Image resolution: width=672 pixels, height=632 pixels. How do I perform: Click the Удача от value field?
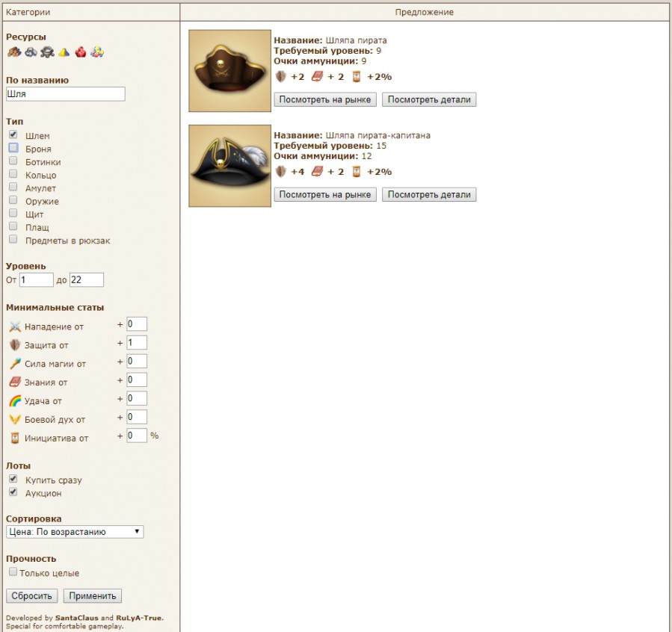pyautogui.click(x=137, y=398)
